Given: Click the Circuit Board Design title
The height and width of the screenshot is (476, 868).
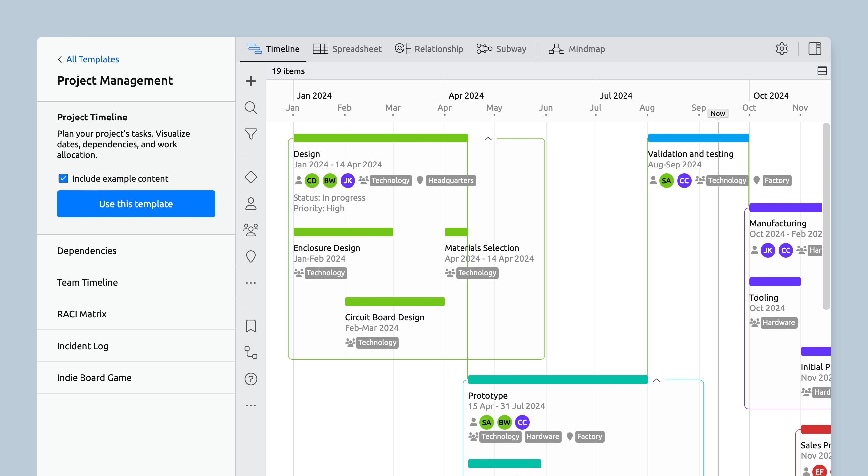Looking at the screenshot, I should click(x=384, y=317).
